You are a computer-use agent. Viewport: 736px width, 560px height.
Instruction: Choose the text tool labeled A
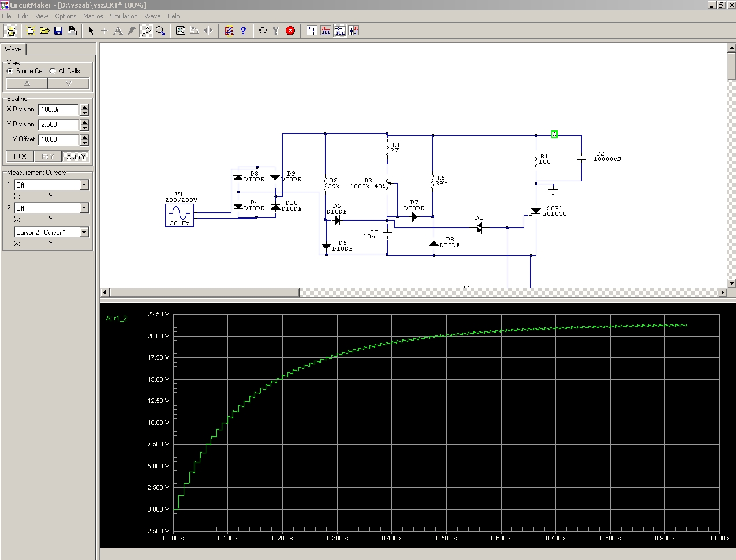(x=118, y=31)
